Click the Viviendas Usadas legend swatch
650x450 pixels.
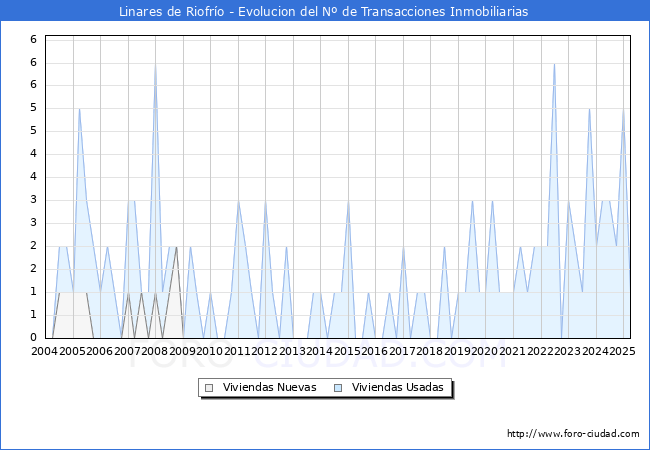click(338, 388)
